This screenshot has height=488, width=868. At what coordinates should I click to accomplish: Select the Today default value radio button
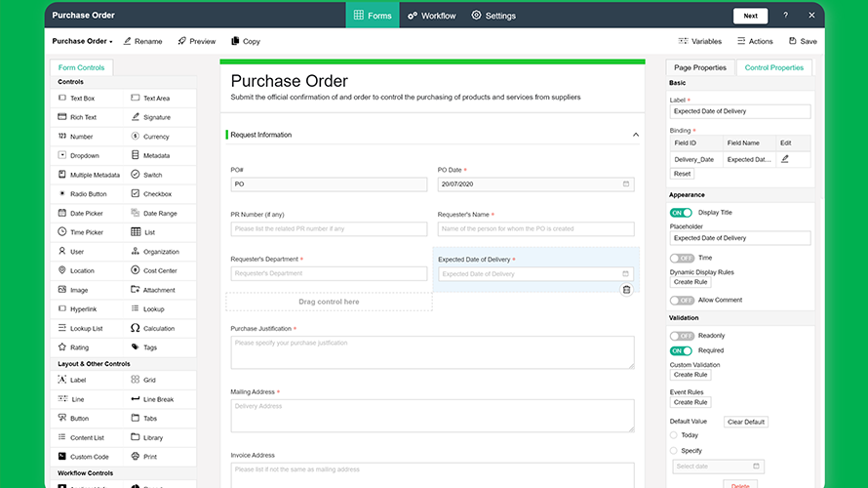click(674, 435)
